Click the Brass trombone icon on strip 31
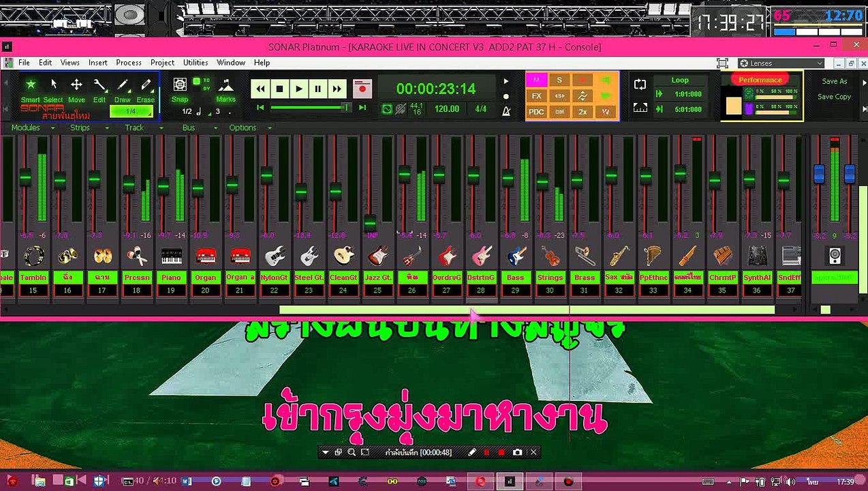The width and height of the screenshot is (868, 491). pos(585,256)
